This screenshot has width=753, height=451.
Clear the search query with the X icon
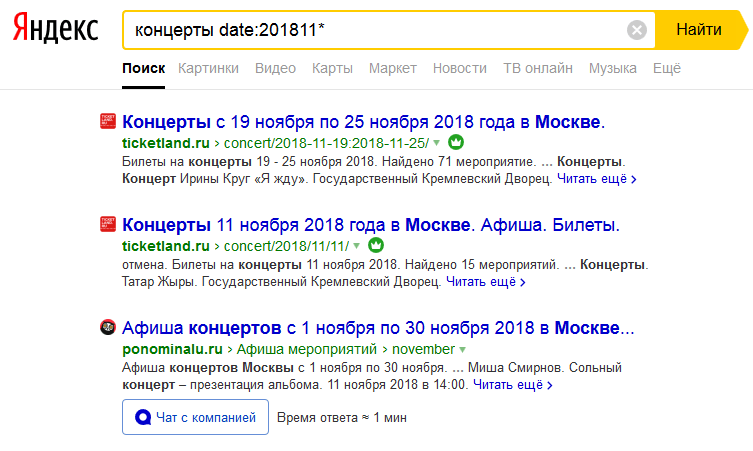coord(637,30)
